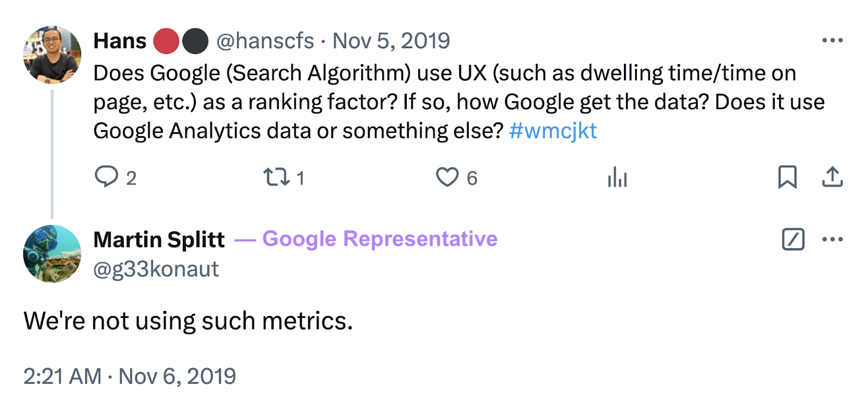868x413 pixels.
Task: Select Martin Splitt's display name
Action: 159,238
